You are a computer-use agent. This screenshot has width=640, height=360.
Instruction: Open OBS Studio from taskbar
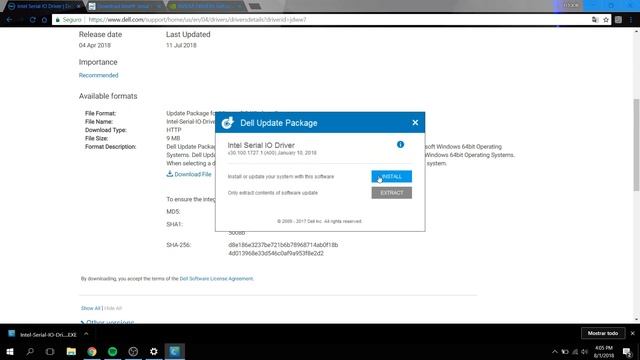click(x=133, y=351)
